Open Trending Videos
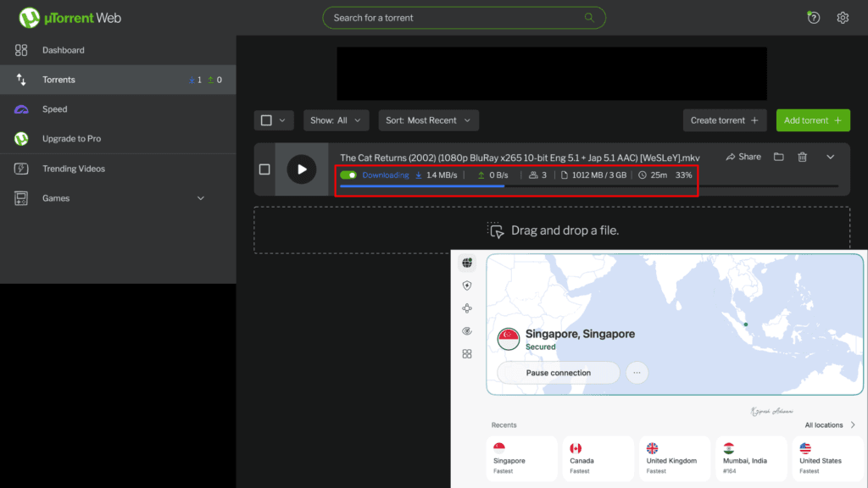This screenshot has width=868, height=488. pyautogui.click(x=118, y=169)
